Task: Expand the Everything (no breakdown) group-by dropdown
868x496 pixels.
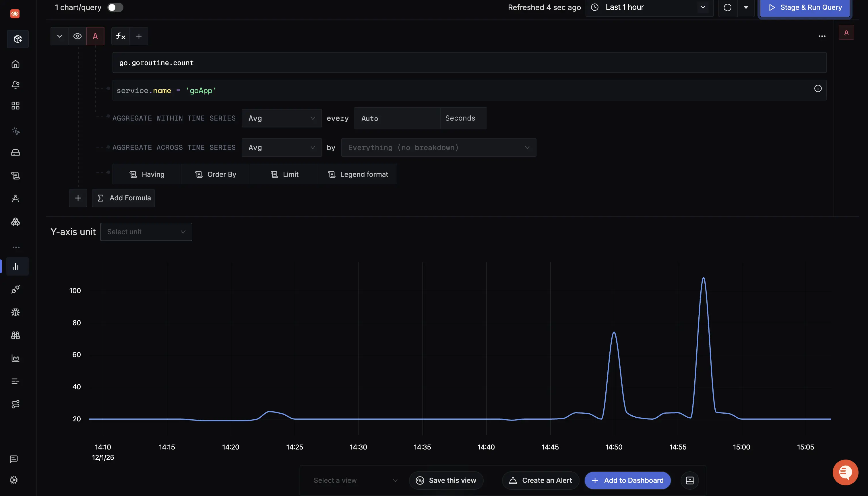Action: coord(438,148)
